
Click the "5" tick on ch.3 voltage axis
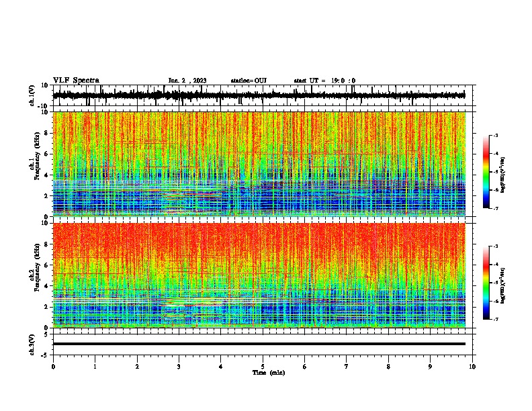point(46,334)
